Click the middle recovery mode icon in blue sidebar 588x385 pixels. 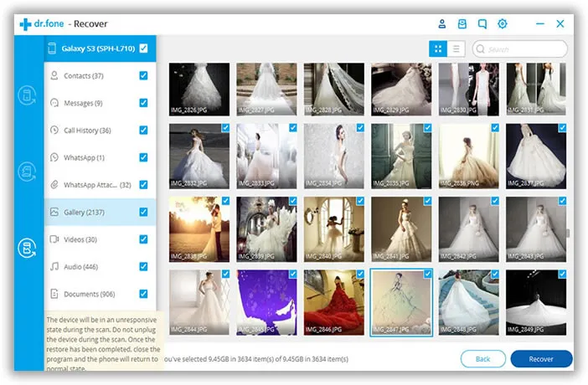pyautogui.click(x=27, y=172)
